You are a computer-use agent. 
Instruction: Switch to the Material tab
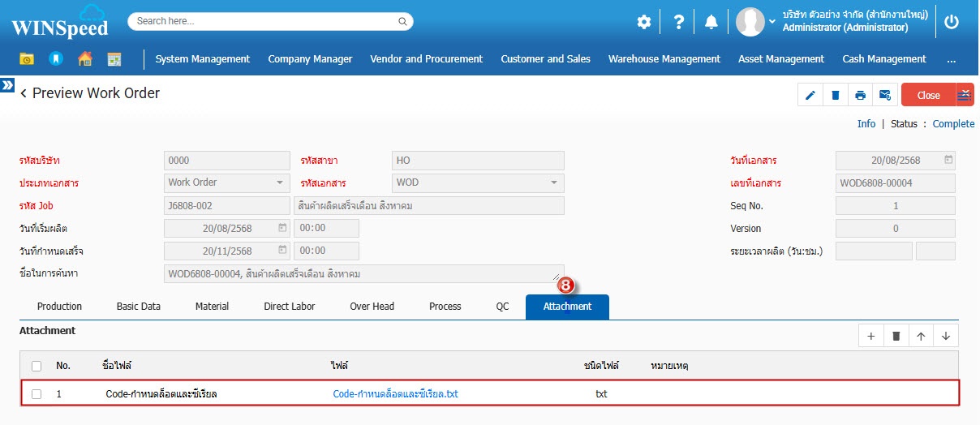coord(212,307)
